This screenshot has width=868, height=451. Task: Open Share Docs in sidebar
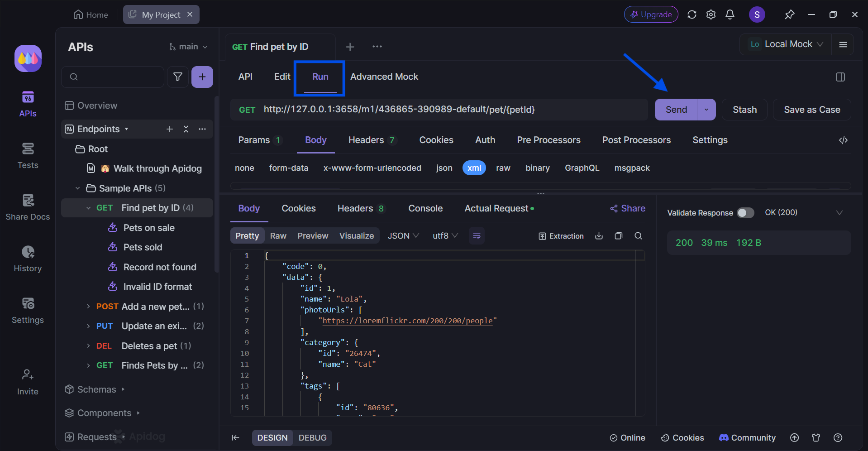(x=28, y=207)
